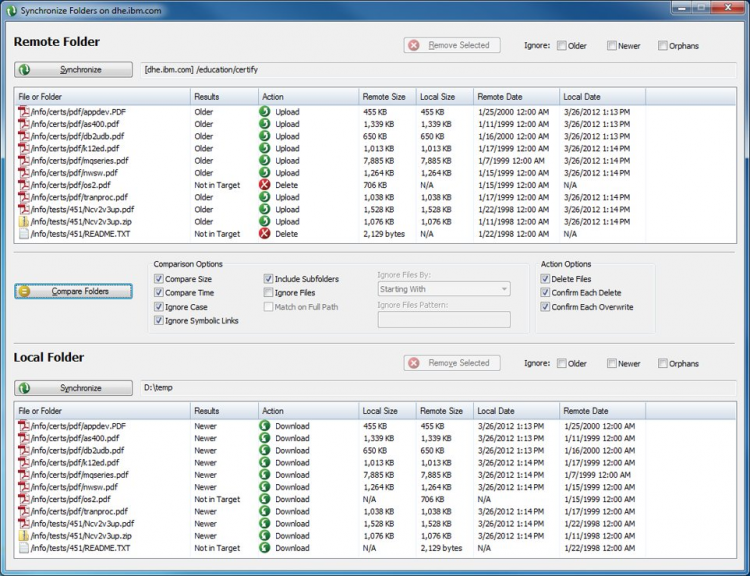This screenshot has width=750, height=576.
Task: Click the Ignore Files Pattern text field
Action: (x=443, y=320)
